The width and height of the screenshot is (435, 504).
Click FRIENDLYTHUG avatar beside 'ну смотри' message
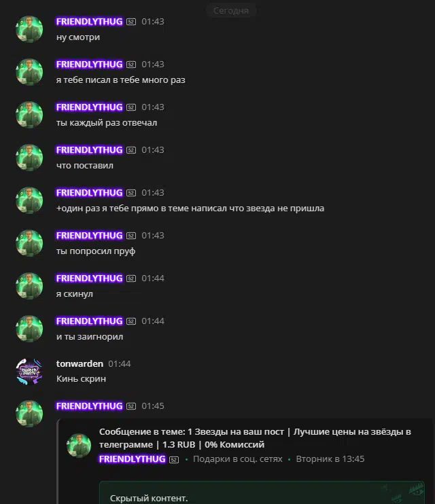29,29
